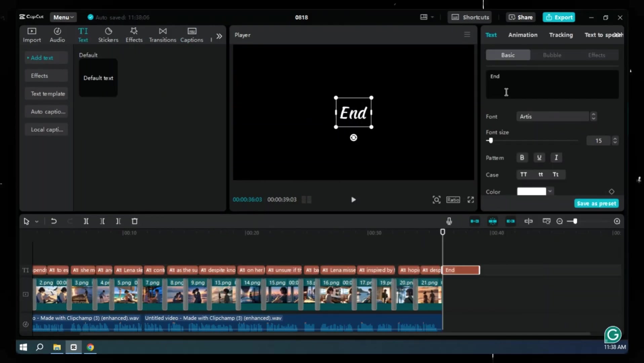The image size is (644, 363).
Task: Expand more media tabs with double chevron
Action: click(x=219, y=36)
